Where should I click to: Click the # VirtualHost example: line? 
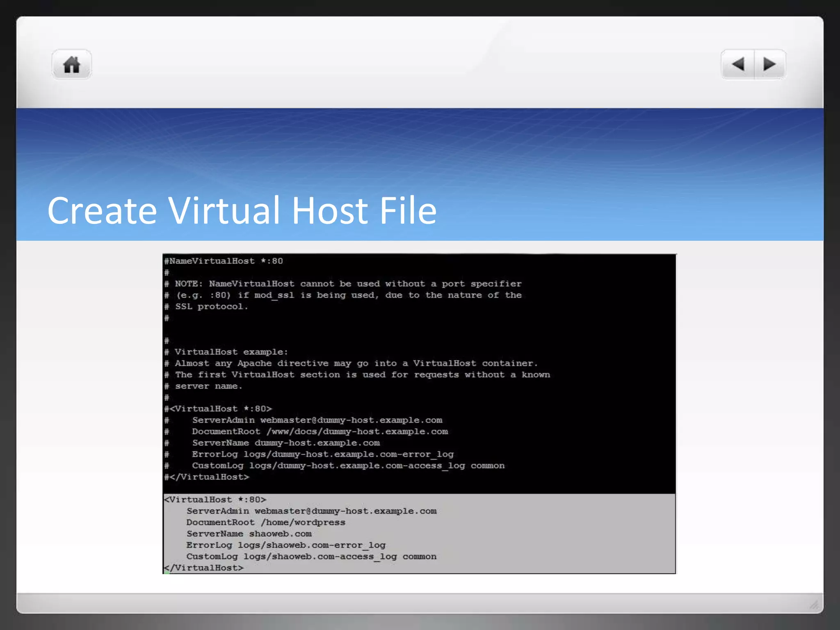(226, 352)
